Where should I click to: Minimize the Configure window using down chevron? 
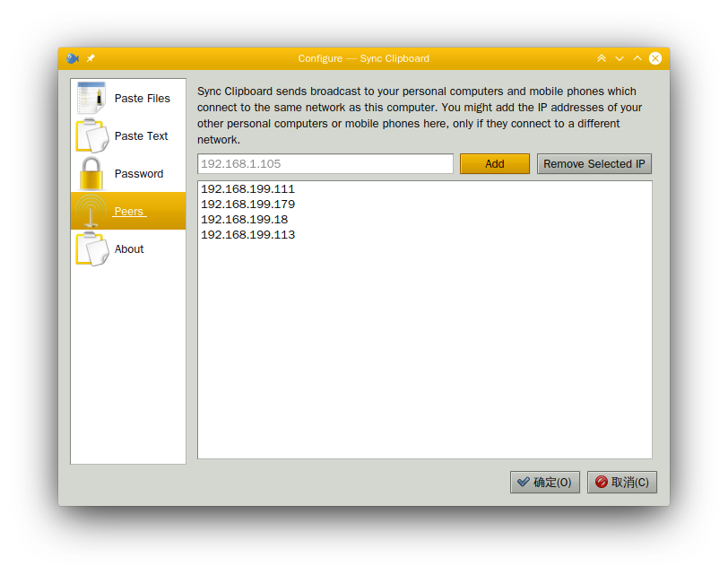(x=620, y=58)
